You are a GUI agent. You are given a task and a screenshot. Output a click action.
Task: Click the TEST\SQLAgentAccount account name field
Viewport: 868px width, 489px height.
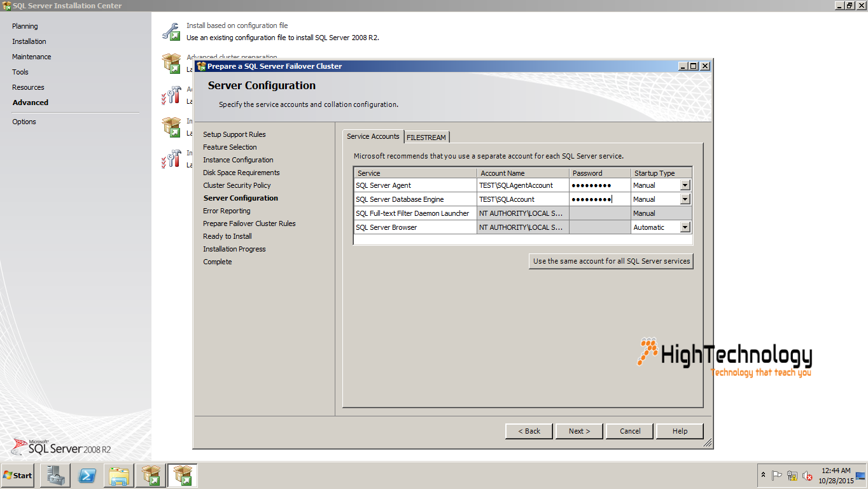[x=523, y=185]
